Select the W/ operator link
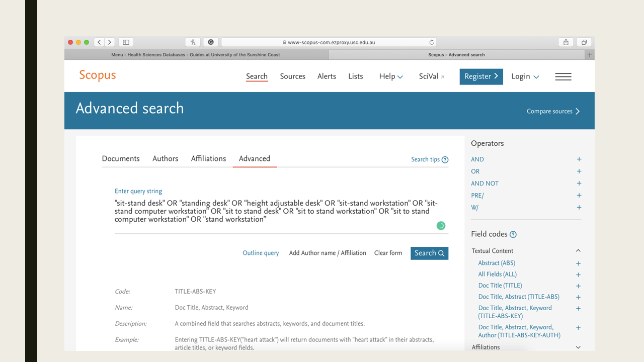This screenshot has width=644, height=362. (475, 208)
